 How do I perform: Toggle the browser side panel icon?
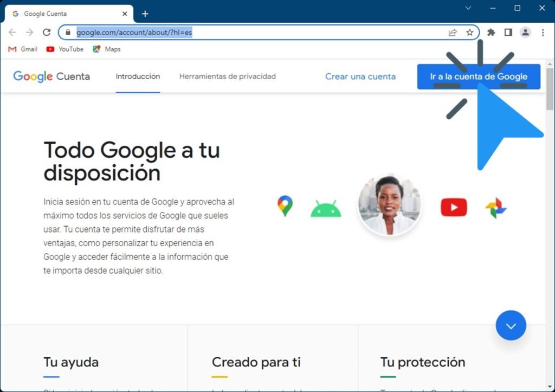[x=508, y=33]
